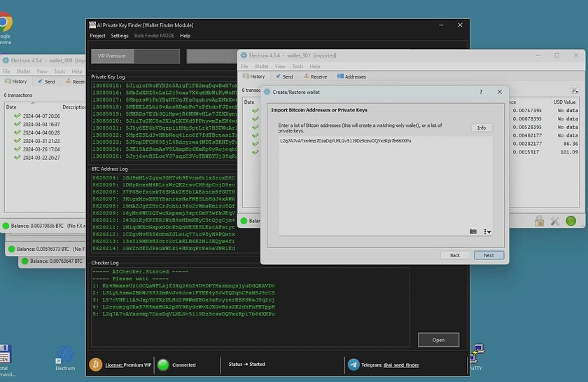Image resolution: width=588 pixels, height=382 pixels.
Task: Click the 0.00757395 balance cell
Action: [527, 111]
